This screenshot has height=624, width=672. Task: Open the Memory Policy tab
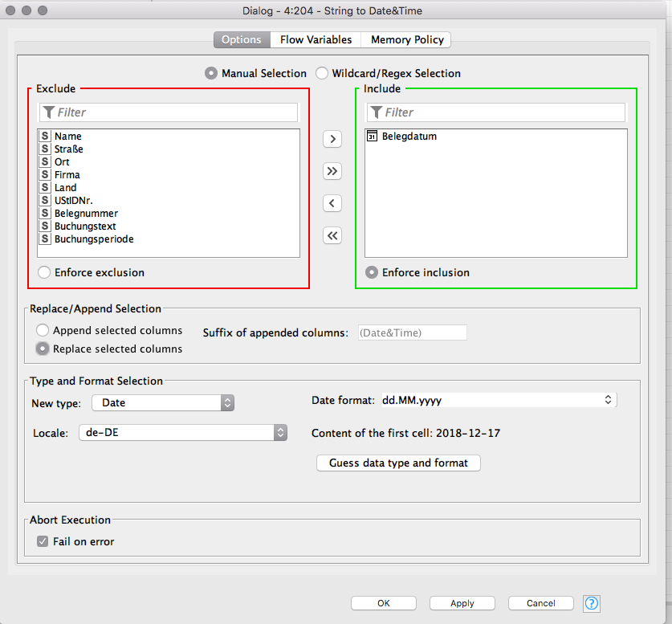(x=407, y=39)
